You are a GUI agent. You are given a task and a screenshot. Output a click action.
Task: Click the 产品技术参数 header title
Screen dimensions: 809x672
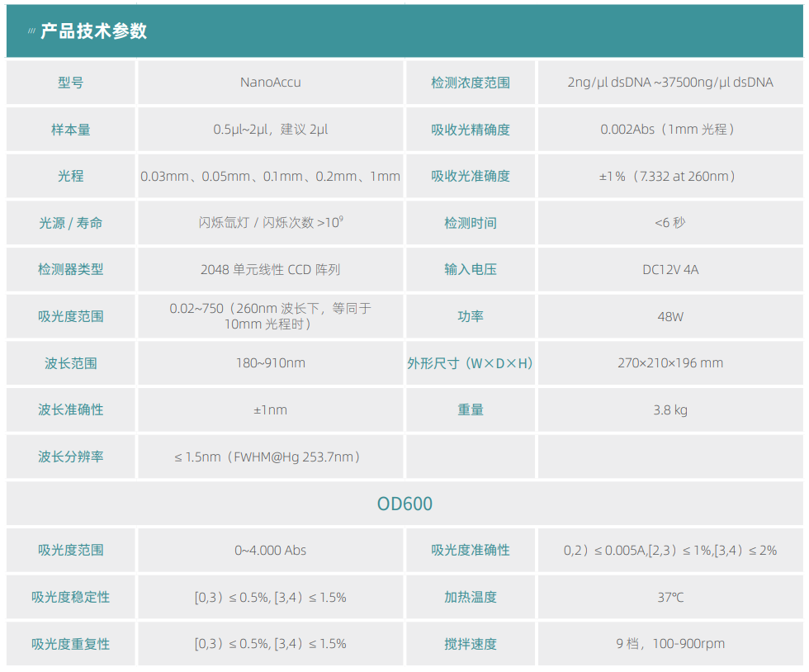point(93,31)
